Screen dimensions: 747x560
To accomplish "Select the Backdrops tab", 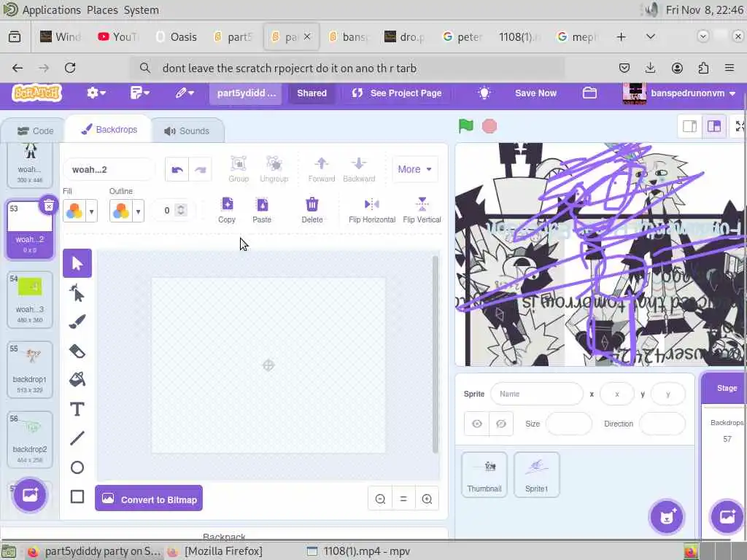I will (109, 130).
